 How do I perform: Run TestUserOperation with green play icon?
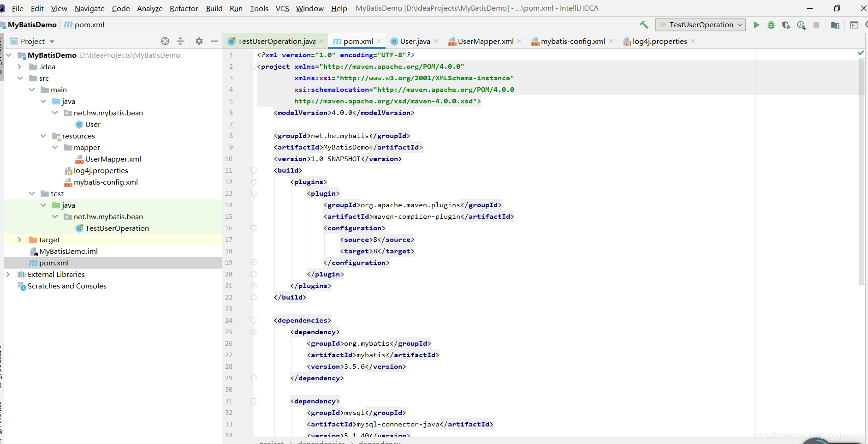click(x=756, y=25)
